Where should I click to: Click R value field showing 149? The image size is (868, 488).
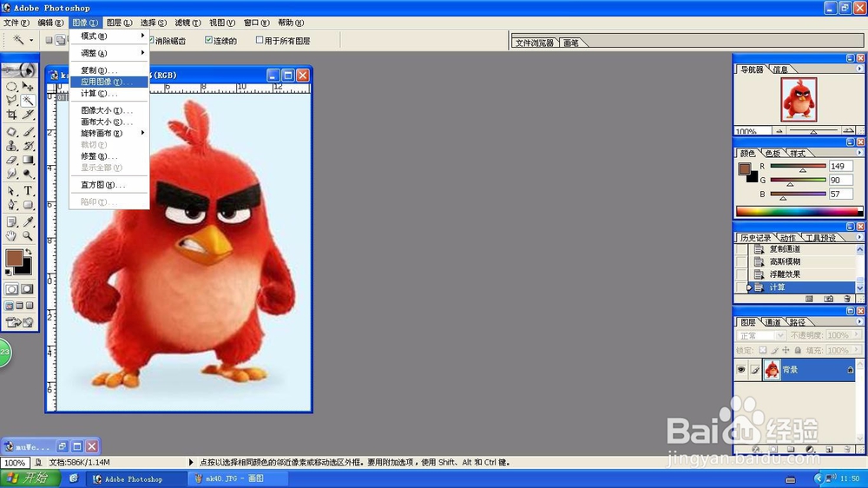click(841, 166)
